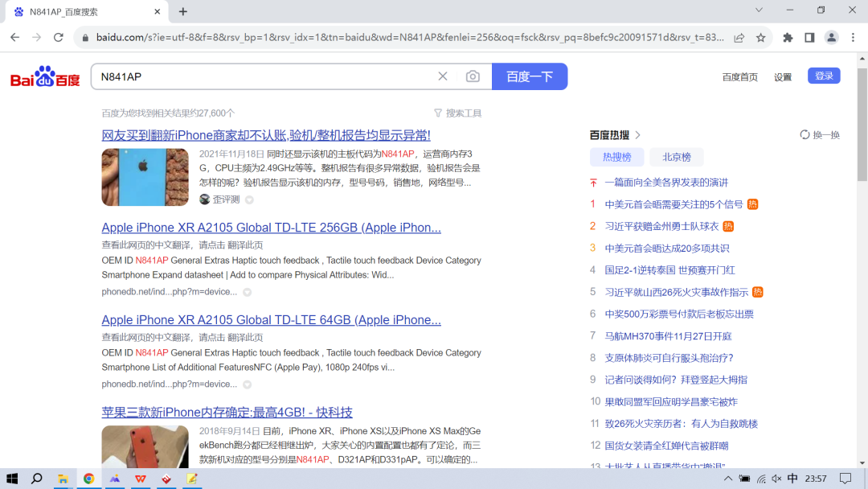Open Chrome three-dot menu
The height and width of the screenshot is (489, 868).
853,38
